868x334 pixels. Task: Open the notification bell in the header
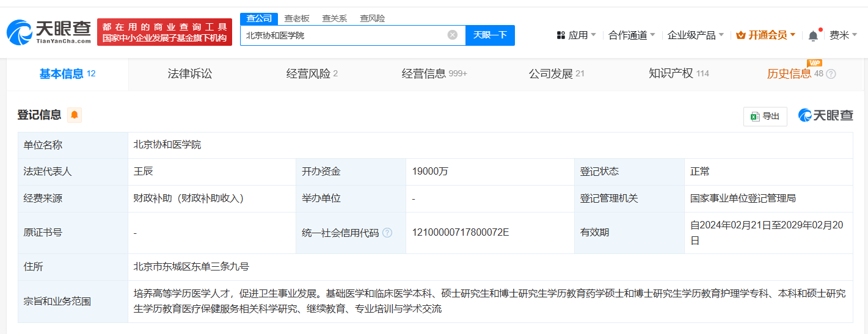coord(813,35)
